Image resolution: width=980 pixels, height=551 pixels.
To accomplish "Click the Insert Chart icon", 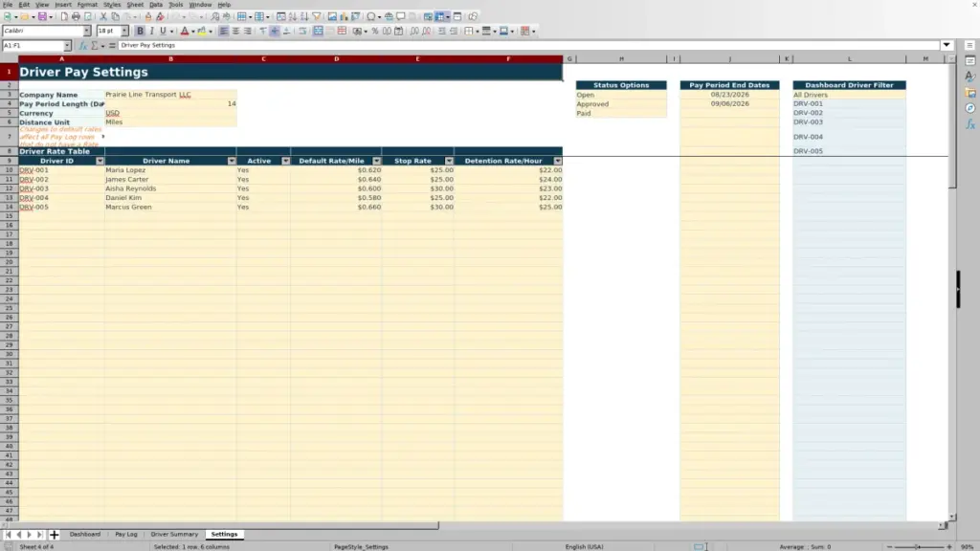I will pos(344,16).
